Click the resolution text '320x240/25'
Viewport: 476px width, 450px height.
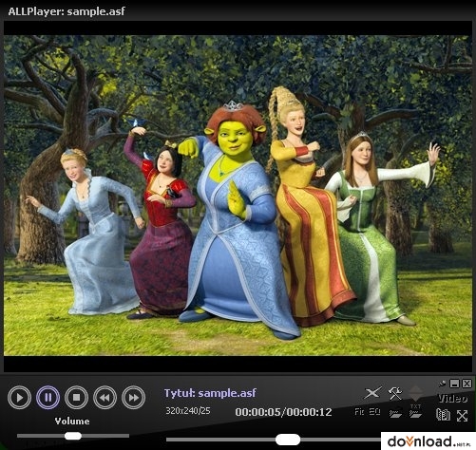pos(188,411)
